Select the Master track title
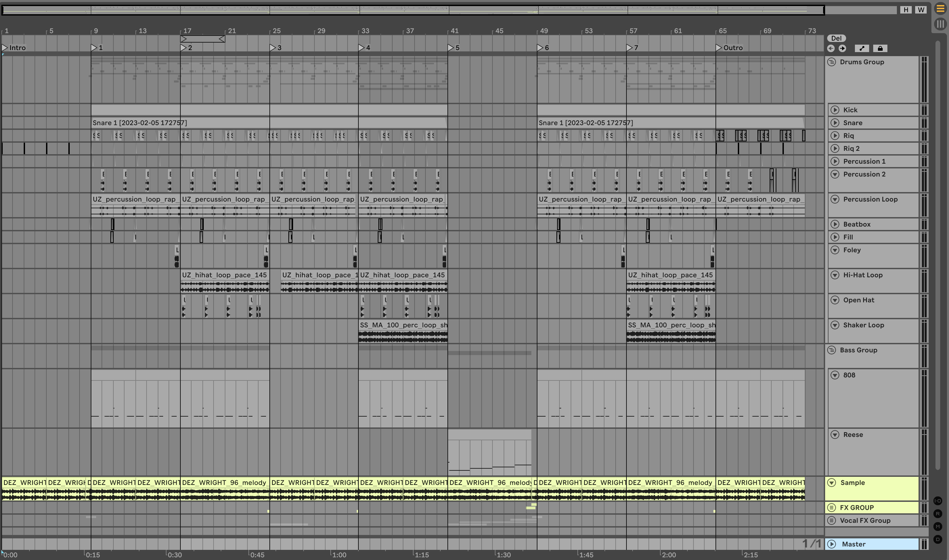The height and width of the screenshot is (560, 949). click(854, 544)
